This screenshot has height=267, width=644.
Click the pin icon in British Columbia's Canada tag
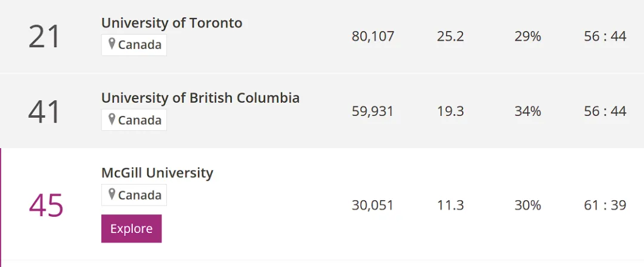[112, 119]
